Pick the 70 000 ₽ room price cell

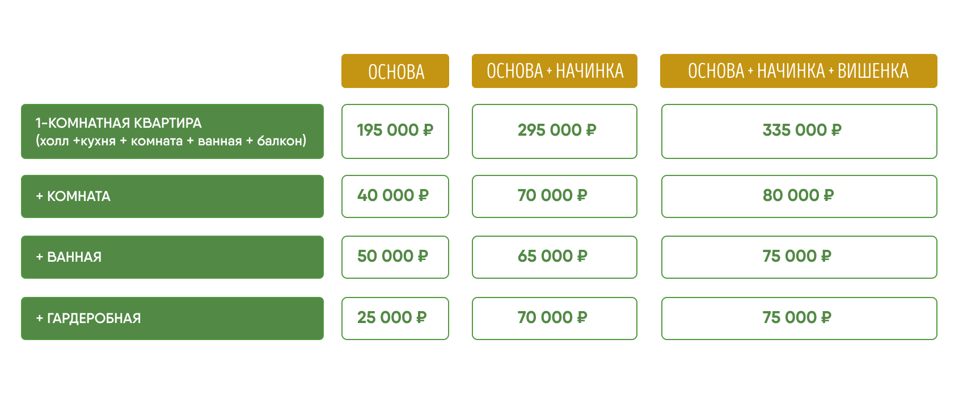point(555,196)
